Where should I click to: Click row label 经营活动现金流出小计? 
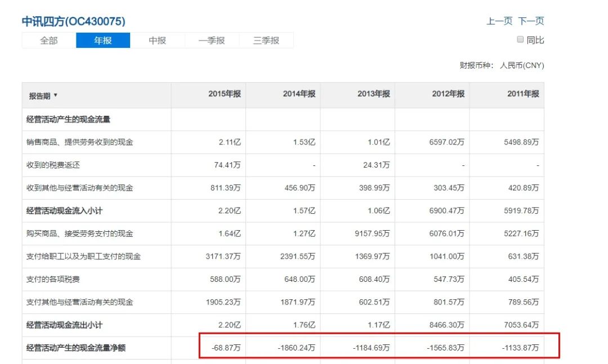pos(64,325)
